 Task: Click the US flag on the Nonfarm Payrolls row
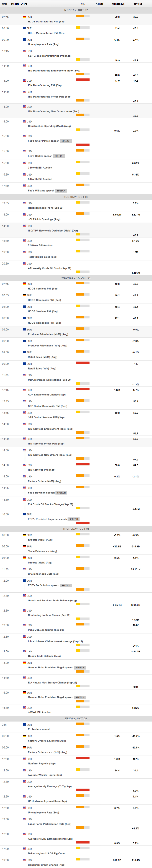pyautogui.click(x=25, y=758)
